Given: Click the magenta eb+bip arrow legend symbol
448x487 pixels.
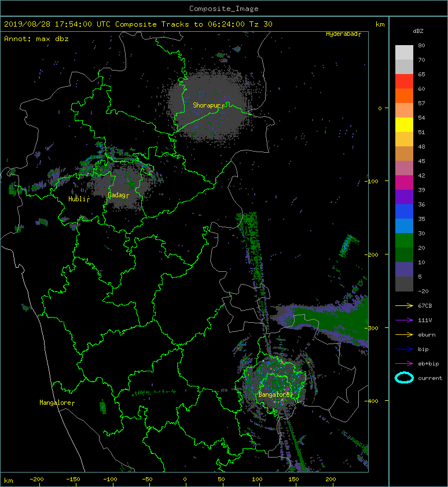Looking at the screenshot, I should [404, 363].
